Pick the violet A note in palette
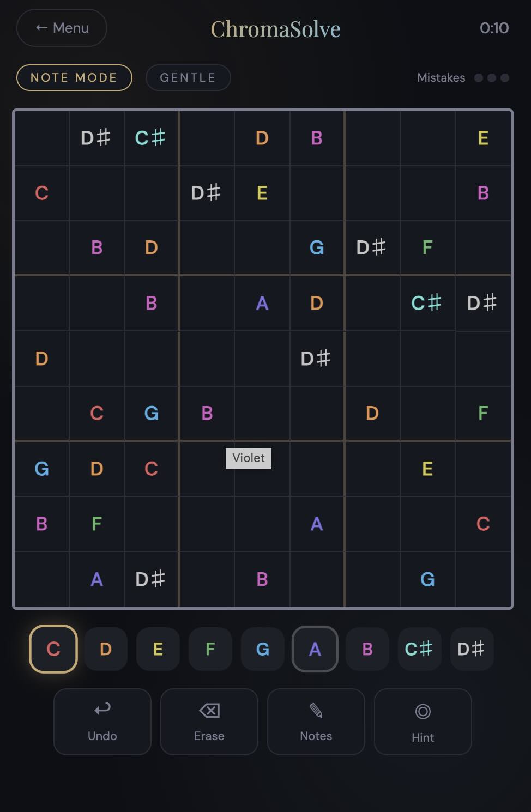 (x=315, y=649)
